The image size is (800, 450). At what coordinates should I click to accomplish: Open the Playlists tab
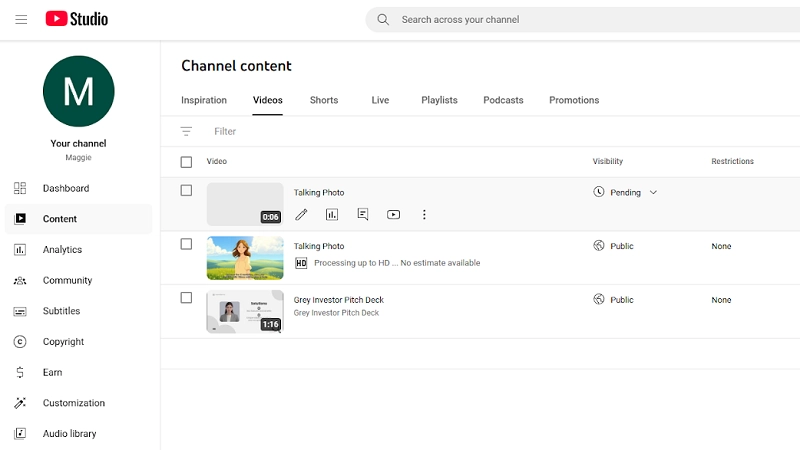click(439, 100)
